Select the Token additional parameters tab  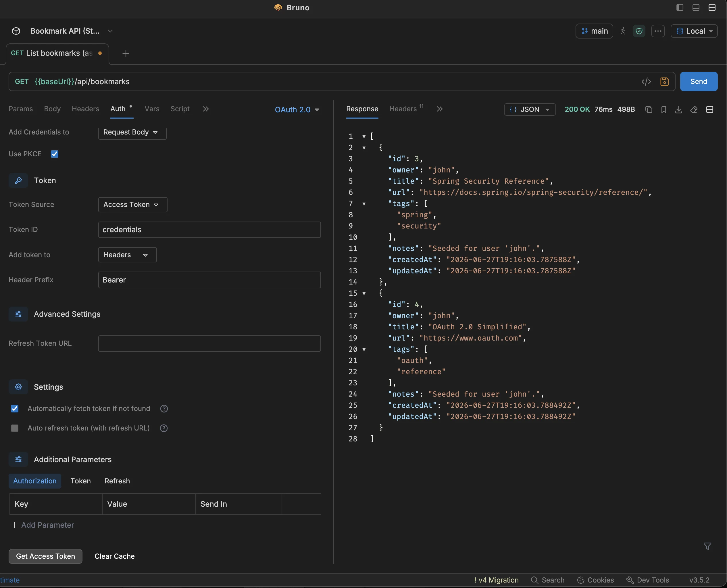[x=80, y=481]
